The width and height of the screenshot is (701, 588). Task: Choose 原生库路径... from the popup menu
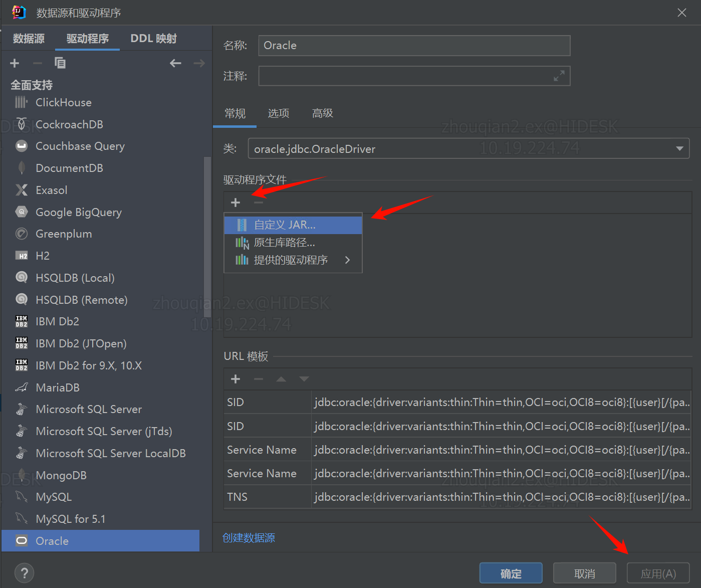[x=293, y=243]
